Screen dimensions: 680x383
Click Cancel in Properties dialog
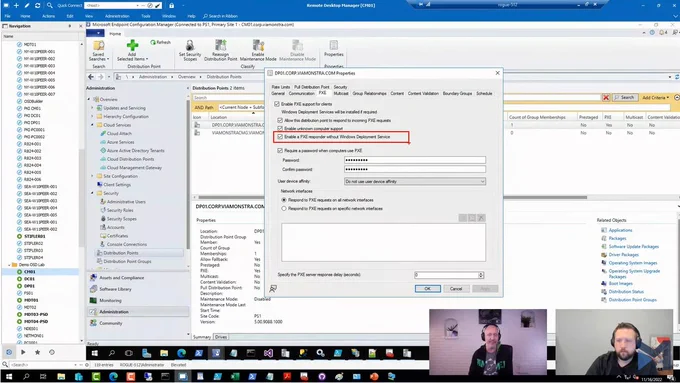coord(456,288)
